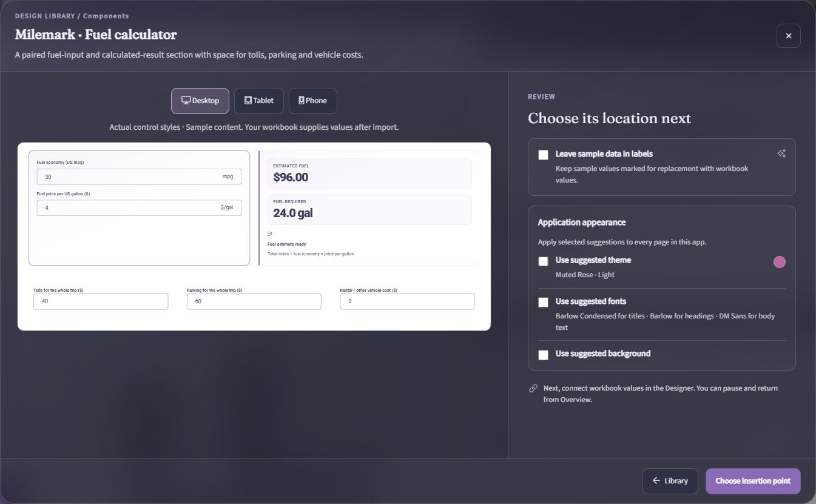Click the 'REVIEW' section label
This screenshot has height=504, width=816.
click(541, 96)
